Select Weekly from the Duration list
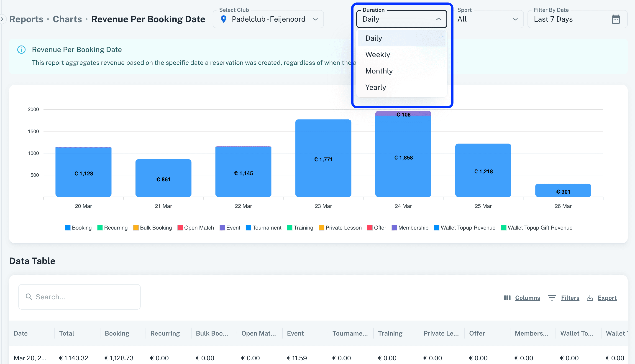 point(377,55)
